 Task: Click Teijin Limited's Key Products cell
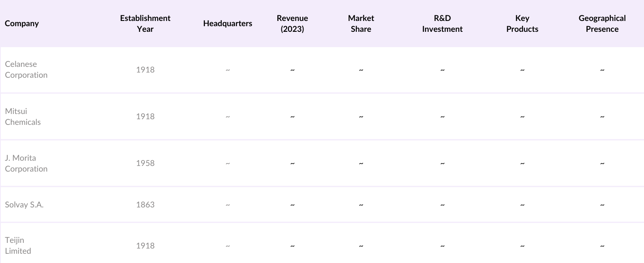coord(522,246)
